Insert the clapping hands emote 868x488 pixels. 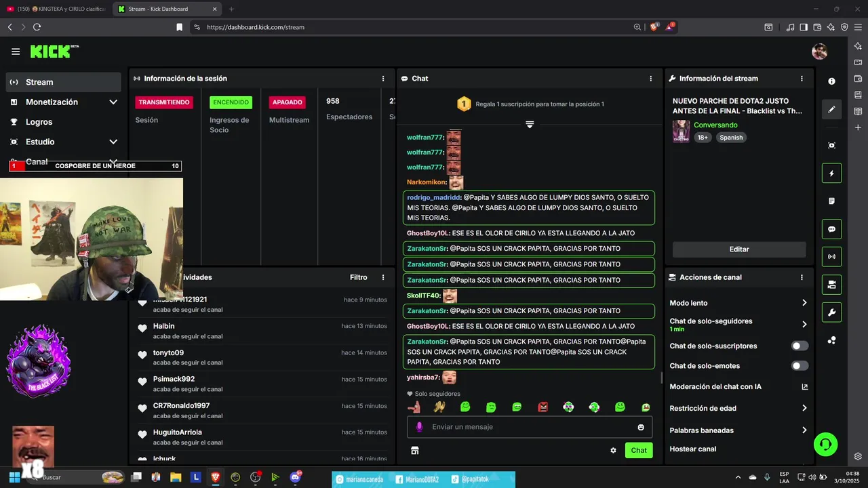[439, 407]
